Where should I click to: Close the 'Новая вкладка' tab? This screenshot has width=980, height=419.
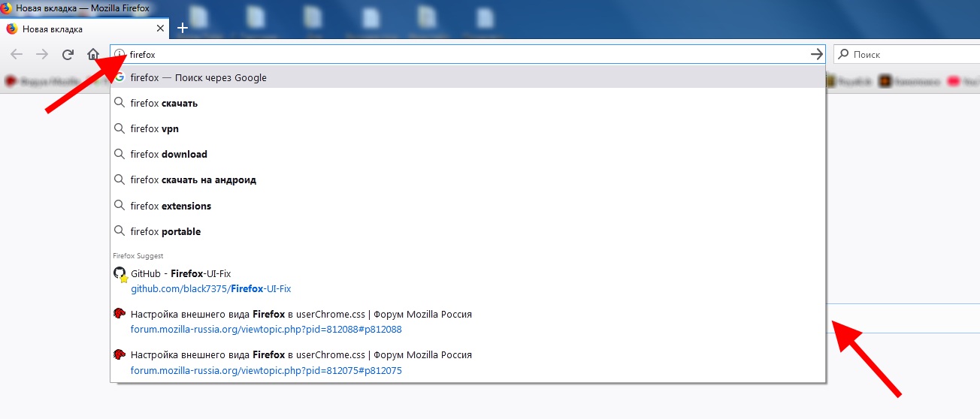click(x=160, y=29)
